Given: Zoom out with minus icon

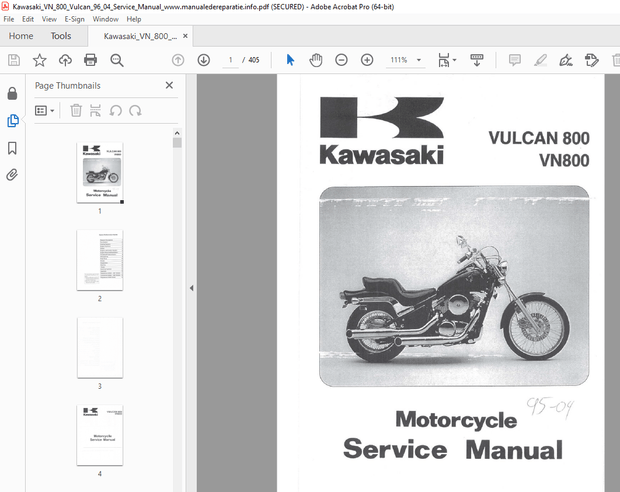Looking at the screenshot, I should coord(341,60).
